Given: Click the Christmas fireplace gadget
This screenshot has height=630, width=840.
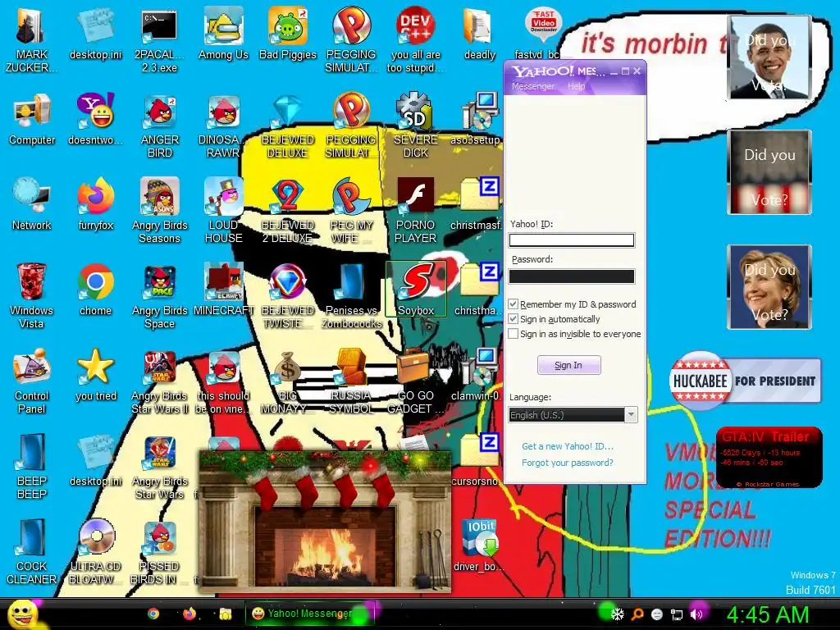Looking at the screenshot, I should pyautogui.click(x=325, y=522).
